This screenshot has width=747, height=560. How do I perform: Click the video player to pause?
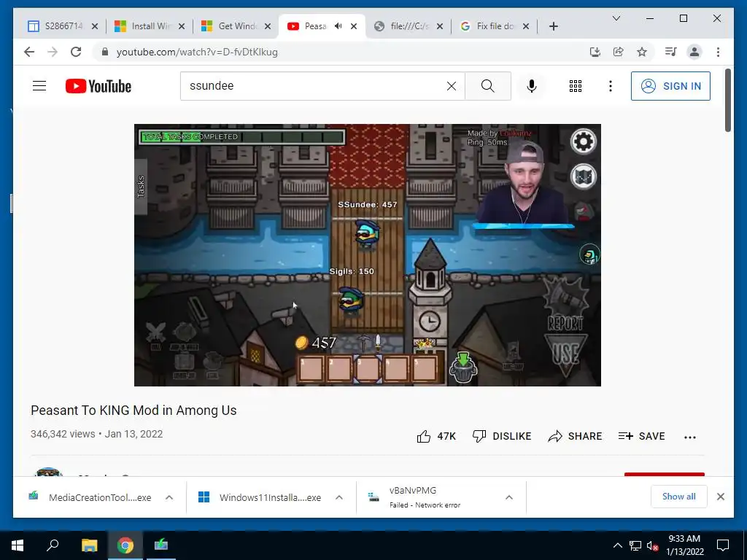coord(368,254)
